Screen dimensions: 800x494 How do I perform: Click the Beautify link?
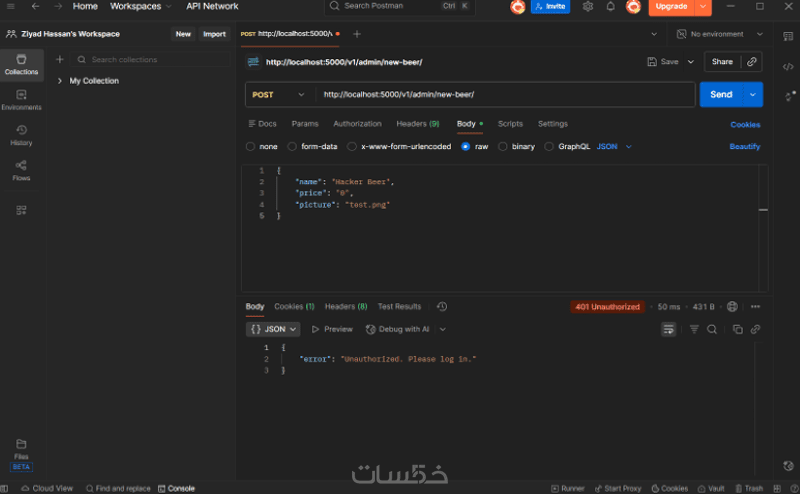point(744,146)
